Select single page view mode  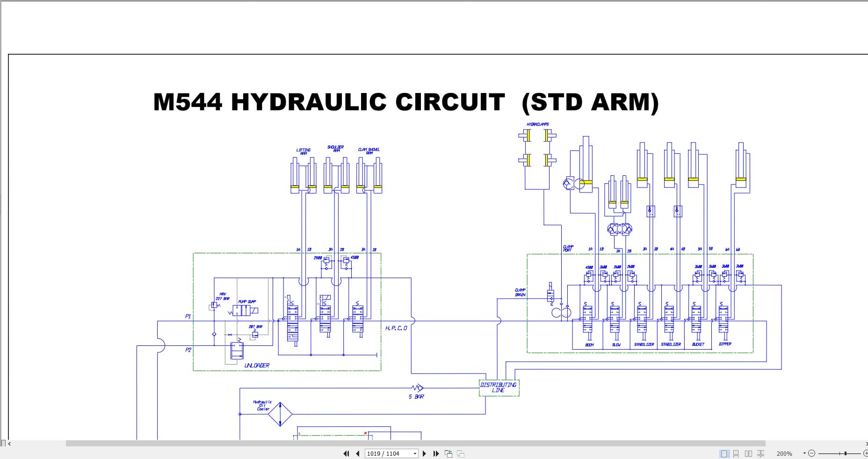click(724, 453)
